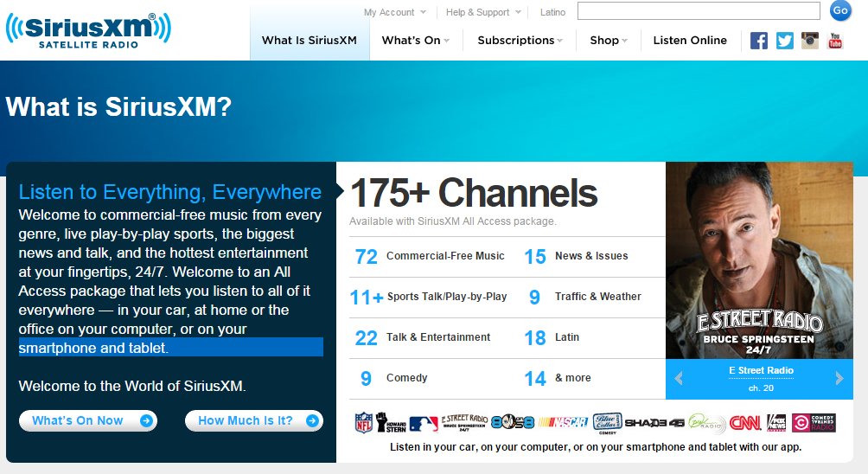868x474 pixels.
Task: Show previous featured channel with left arrow
Action: [x=678, y=378]
